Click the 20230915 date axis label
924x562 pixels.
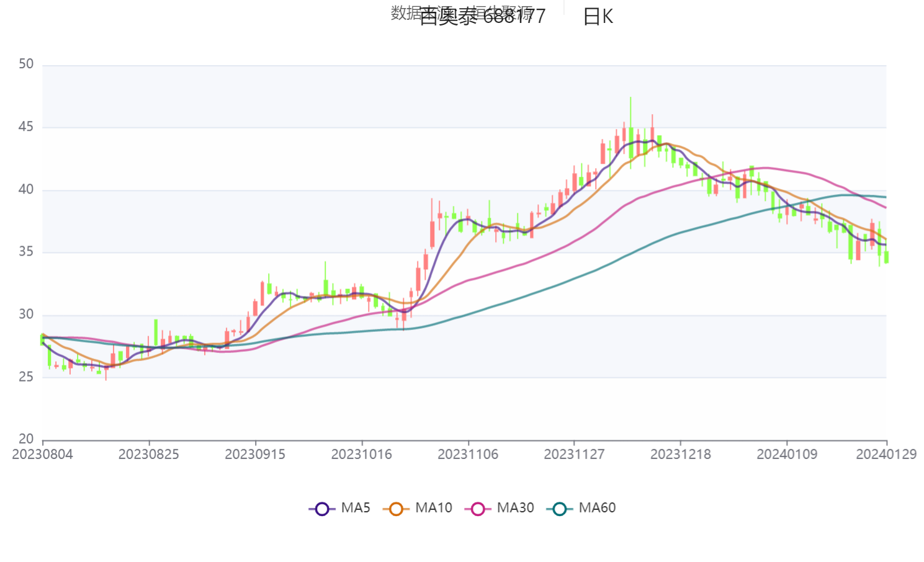click(x=255, y=455)
